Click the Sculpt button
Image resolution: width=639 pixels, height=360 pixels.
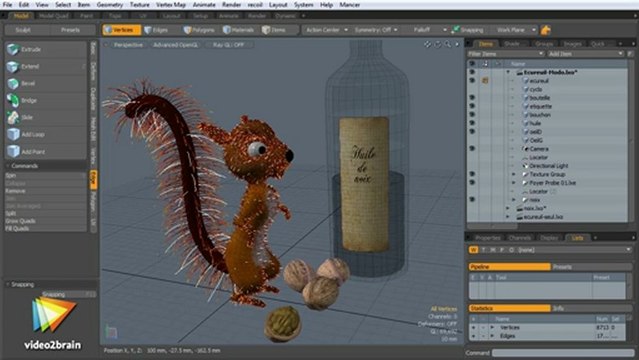click(23, 30)
